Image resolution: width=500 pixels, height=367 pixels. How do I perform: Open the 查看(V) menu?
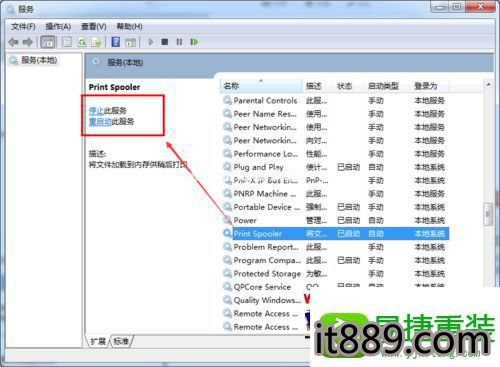(x=94, y=27)
